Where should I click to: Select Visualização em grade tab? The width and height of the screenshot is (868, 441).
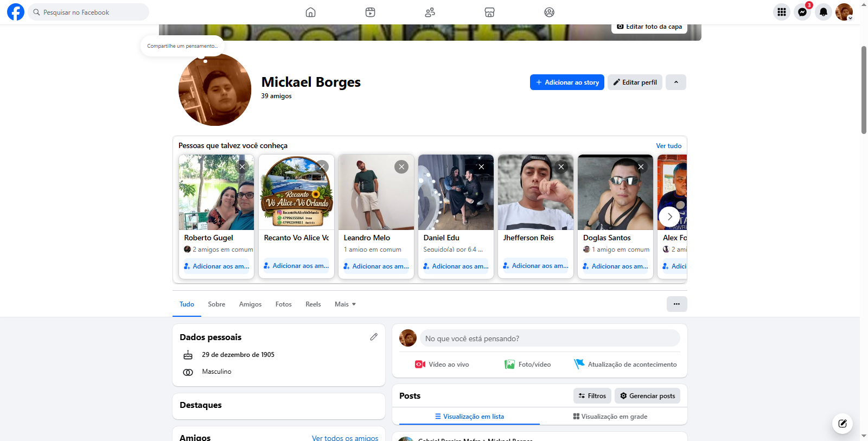click(x=610, y=417)
